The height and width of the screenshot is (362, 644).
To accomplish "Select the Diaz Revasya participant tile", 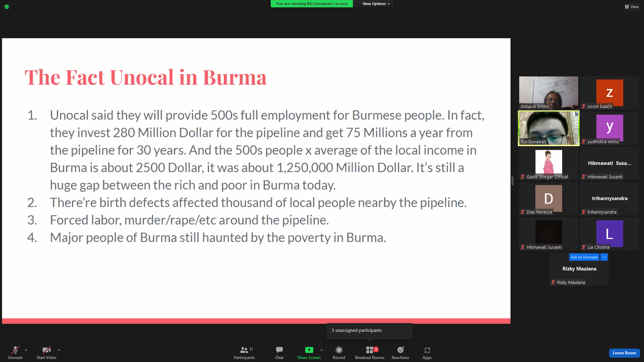I will tap(549, 198).
